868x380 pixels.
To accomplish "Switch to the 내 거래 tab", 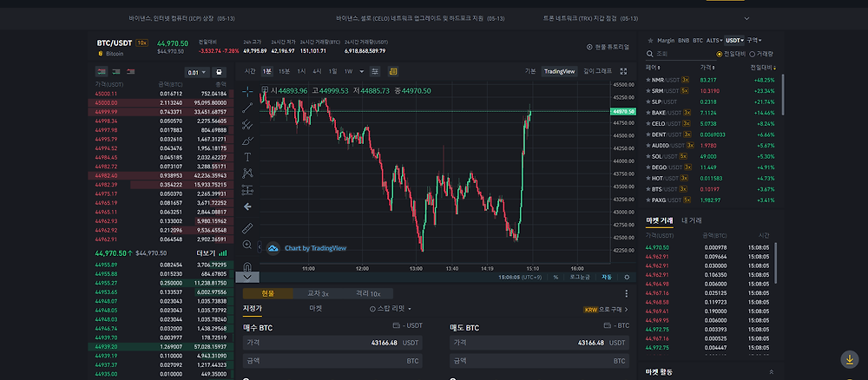I will [692, 220].
